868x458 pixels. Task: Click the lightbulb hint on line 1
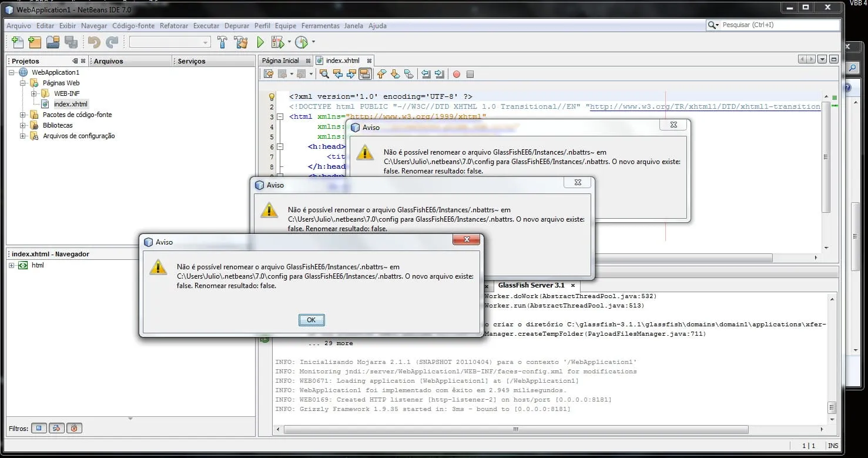tap(272, 96)
